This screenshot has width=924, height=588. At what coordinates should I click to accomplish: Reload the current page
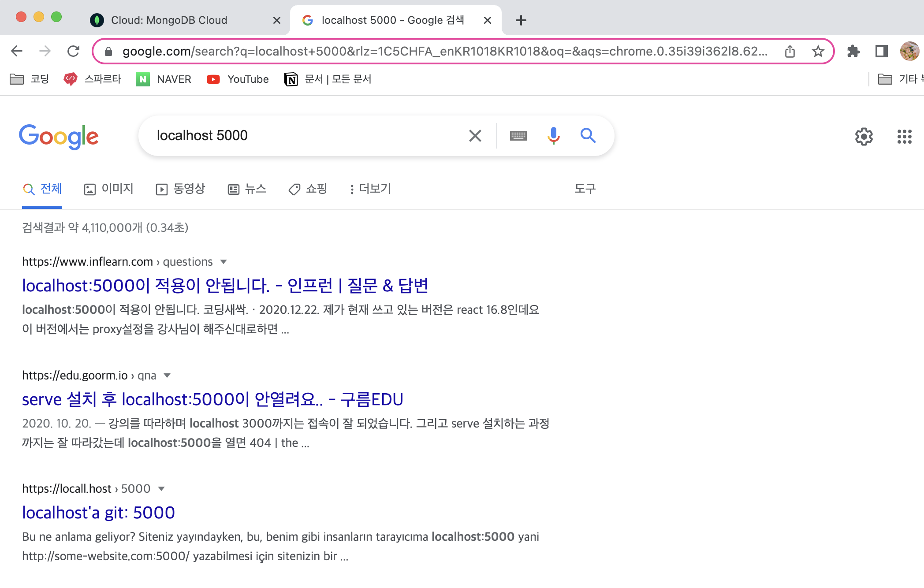[x=73, y=51]
